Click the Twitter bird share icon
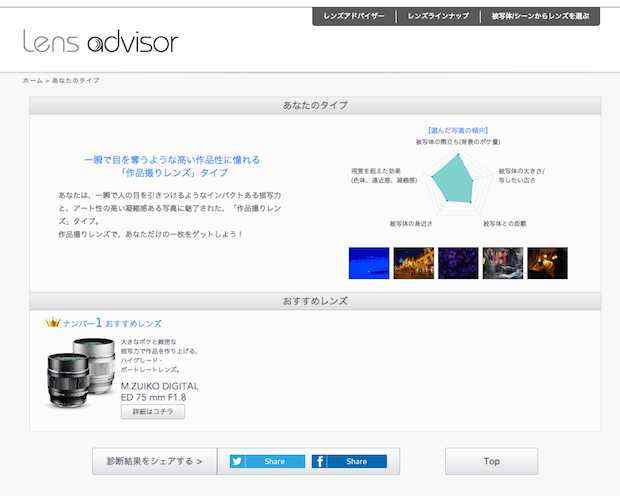 (238, 462)
